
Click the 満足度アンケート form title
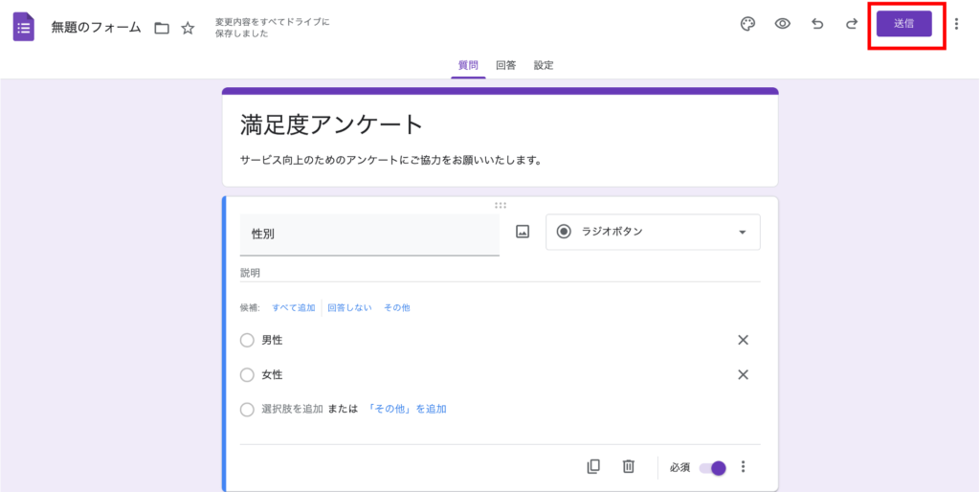pyautogui.click(x=332, y=125)
